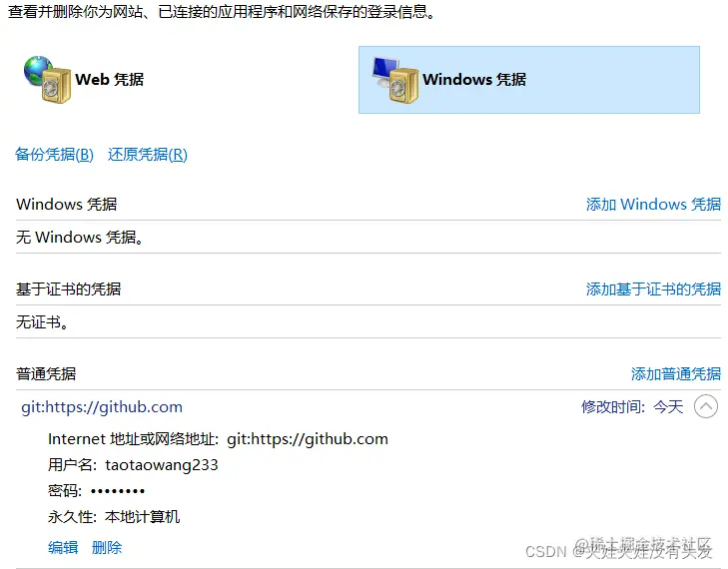Click the git:https://github.com credential entry title

tap(102, 407)
